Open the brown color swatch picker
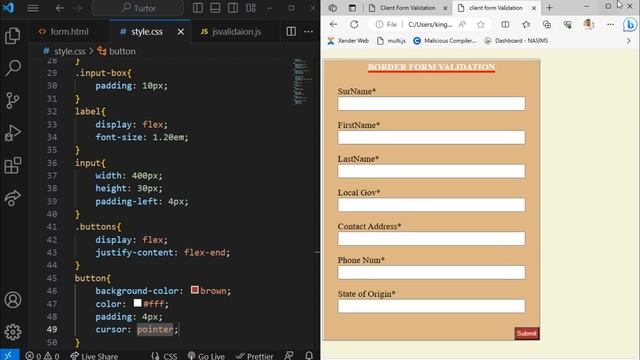Image resolution: width=640 pixels, height=360 pixels. point(195,290)
